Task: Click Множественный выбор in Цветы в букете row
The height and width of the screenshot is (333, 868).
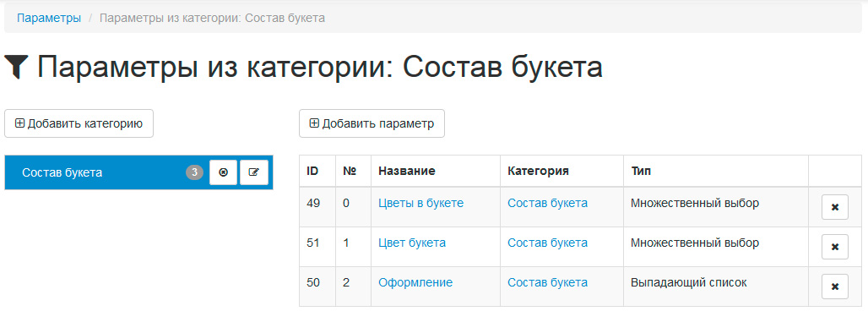Action: click(x=695, y=204)
